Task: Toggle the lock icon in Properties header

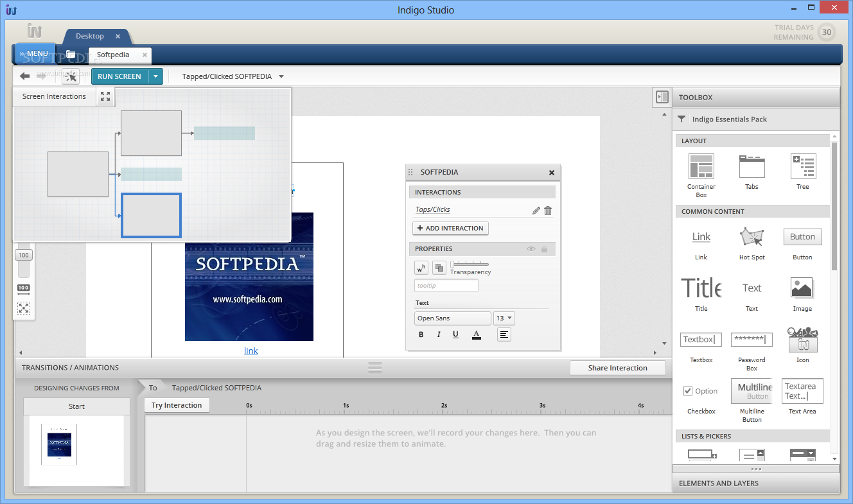Action: [545, 249]
